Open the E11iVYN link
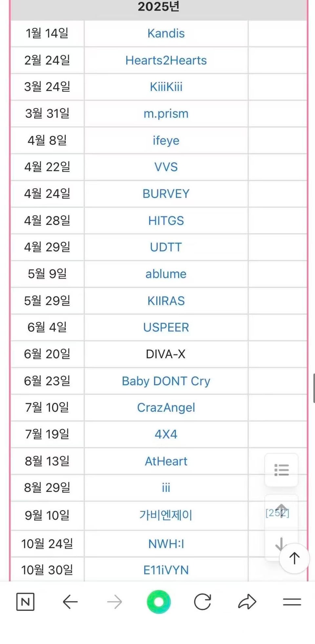Screen dimensions: 315x644 point(166,570)
